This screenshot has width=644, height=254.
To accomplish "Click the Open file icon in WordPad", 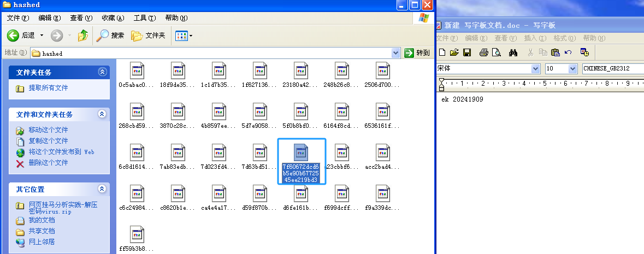I will [x=454, y=52].
